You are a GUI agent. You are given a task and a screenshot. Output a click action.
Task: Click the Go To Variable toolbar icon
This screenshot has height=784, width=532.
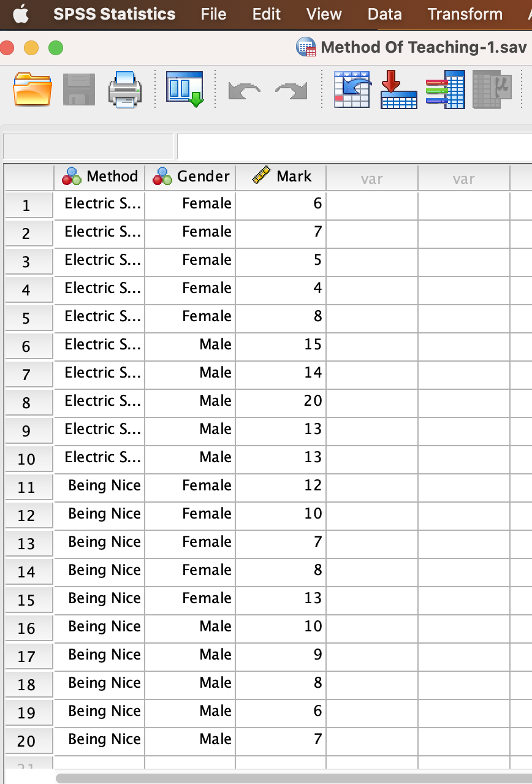[398, 89]
